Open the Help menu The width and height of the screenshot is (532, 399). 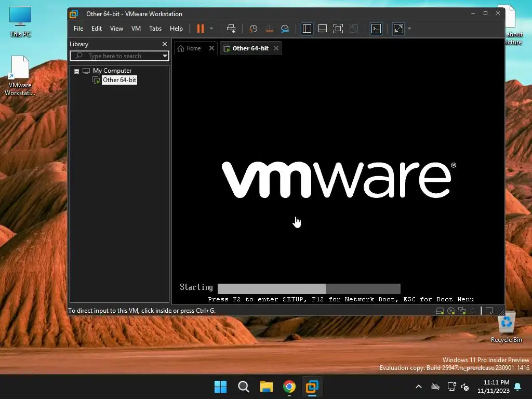(x=176, y=29)
